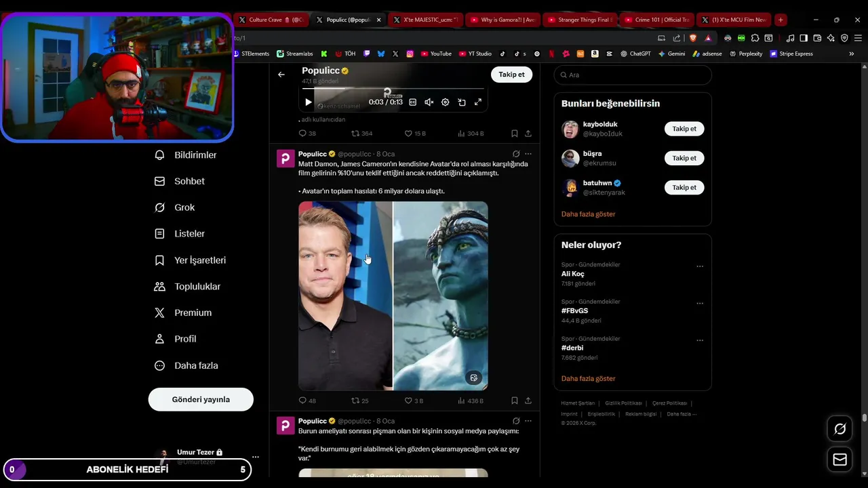View analytics showing 304 B views

[x=471, y=134]
